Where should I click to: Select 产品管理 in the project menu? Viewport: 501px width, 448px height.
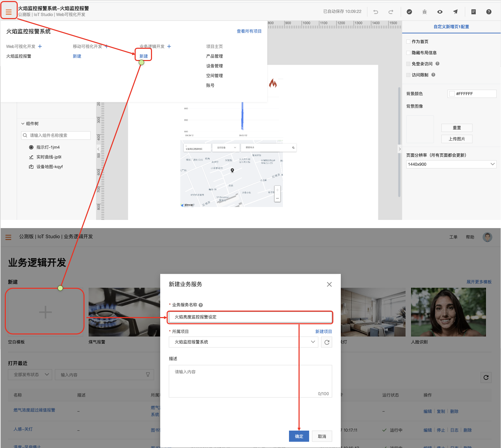tap(214, 56)
